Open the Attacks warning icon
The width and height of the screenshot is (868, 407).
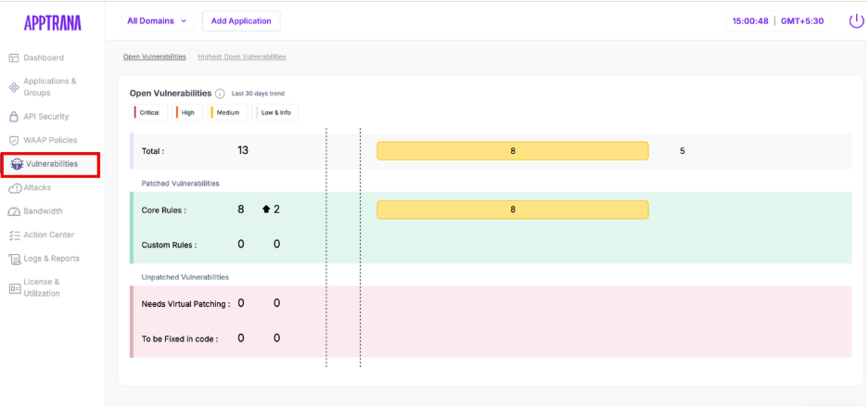point(15,187)
